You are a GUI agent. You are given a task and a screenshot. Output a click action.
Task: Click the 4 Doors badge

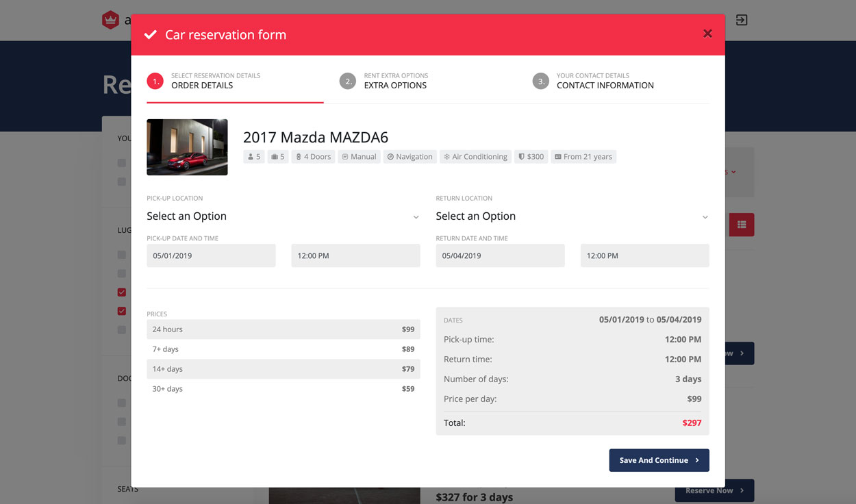[313, 157]
